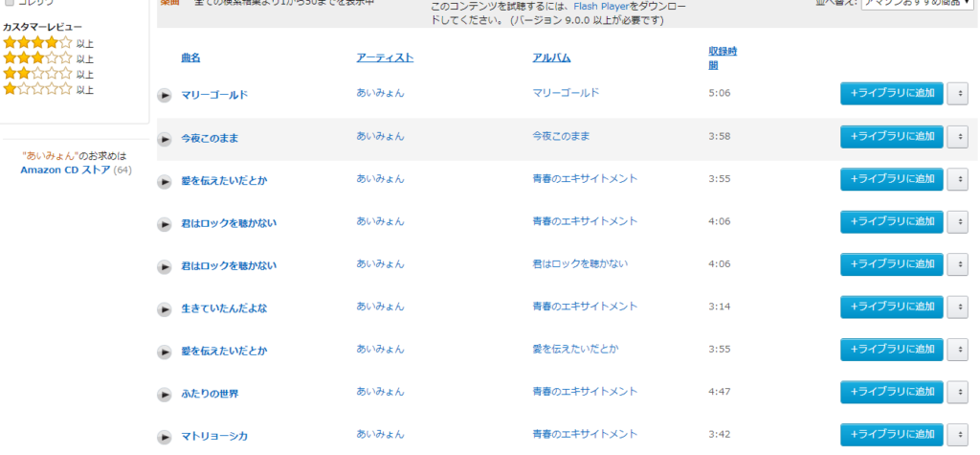The height and width of the screenshot is (455, 980).
Task: Add 愛を伝えたいだとか single version to library
Action: point(892,350)
